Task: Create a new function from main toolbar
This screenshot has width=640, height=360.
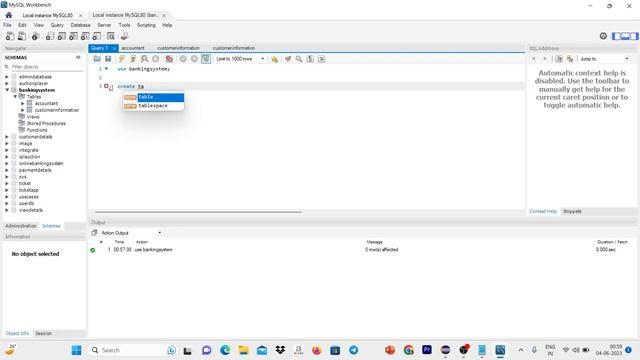Action: coord(97,36)
